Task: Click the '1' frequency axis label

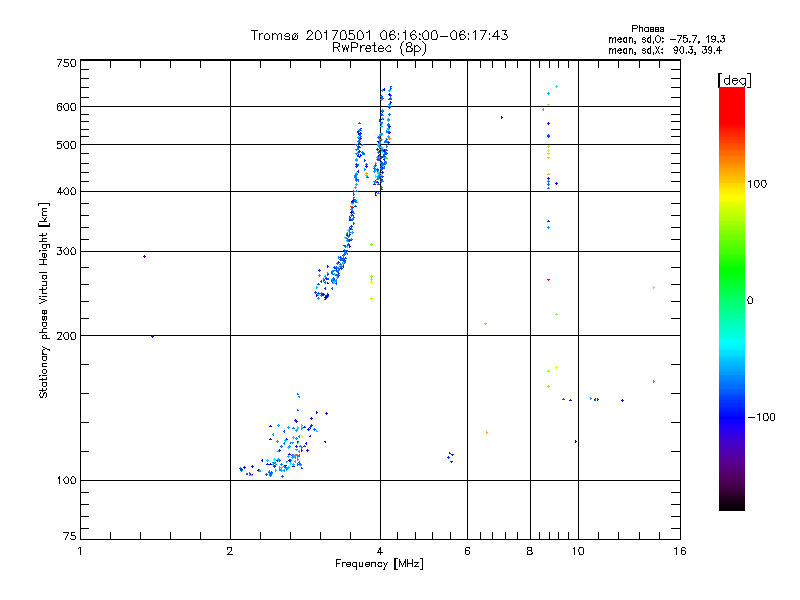Action: [80, 551]
